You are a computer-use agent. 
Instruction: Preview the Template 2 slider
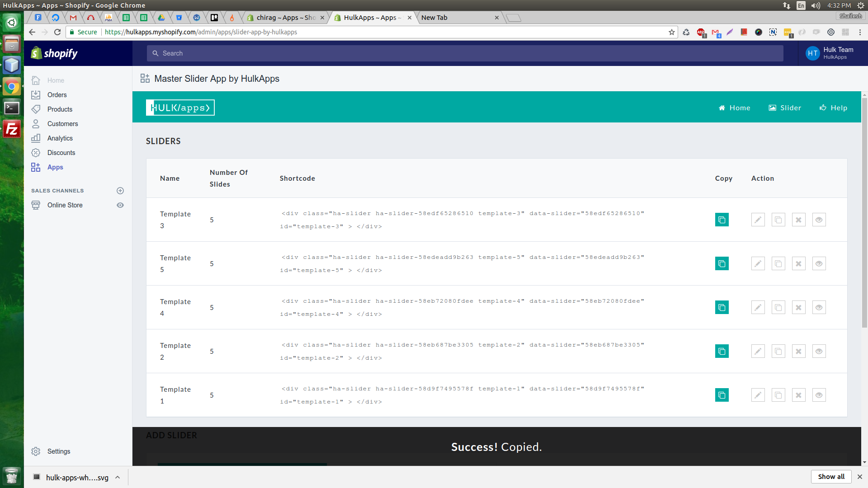pyautogui.click(x=819, y=351)
